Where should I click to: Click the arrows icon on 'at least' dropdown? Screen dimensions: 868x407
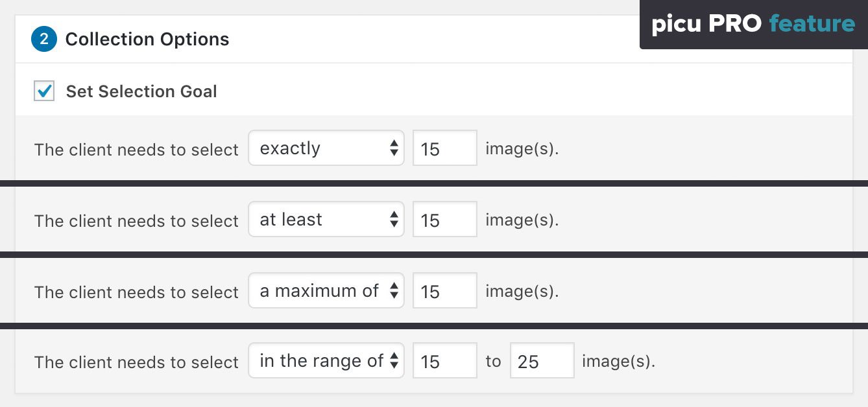(x=394, y=220)
